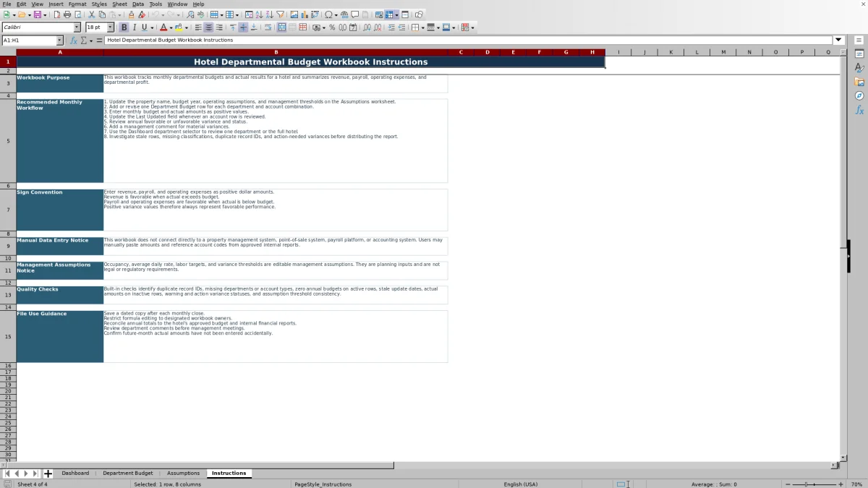868x488 pixels.
Task: Toggle Wrap Text
Action: pyautogui.click(x=268, y=27)
